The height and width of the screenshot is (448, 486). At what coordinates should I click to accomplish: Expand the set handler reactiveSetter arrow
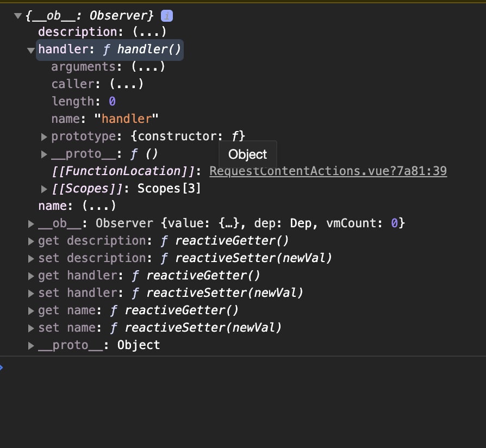coord(31,293)
